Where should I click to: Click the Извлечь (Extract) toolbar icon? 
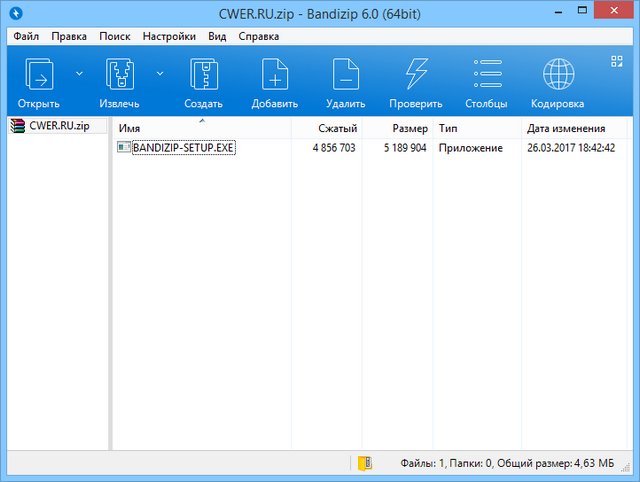(x=120, y=76)
